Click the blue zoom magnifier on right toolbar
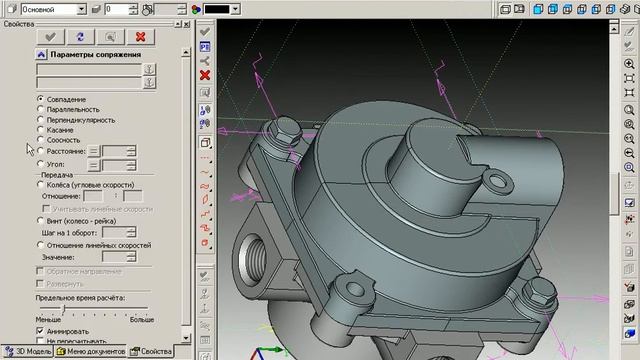This screenshot has height=360, width=640. pos(629,167)
